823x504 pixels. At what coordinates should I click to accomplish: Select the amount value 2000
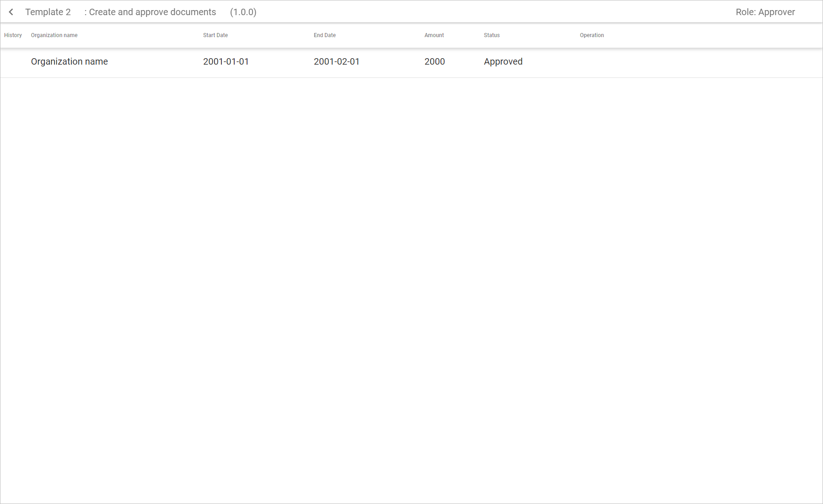click(x=434, y=61)
